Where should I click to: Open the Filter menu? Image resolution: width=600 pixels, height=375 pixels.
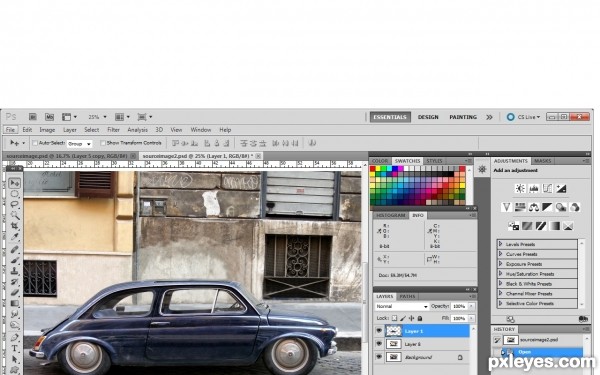tap(113, 130)
